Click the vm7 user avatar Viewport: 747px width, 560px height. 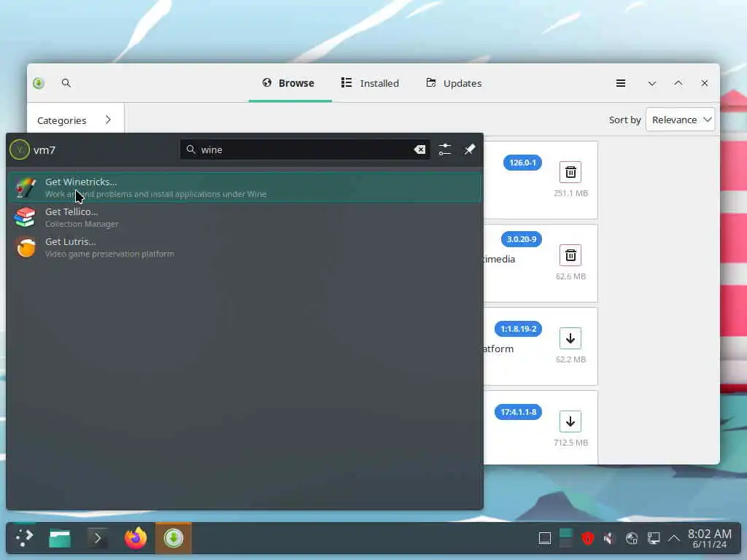click(20, 150)
